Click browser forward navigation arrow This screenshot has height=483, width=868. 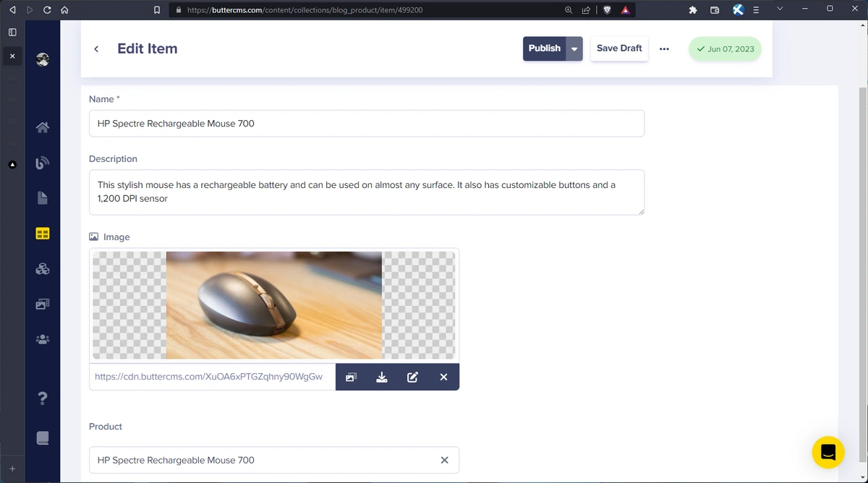click(x=30, y=10)
